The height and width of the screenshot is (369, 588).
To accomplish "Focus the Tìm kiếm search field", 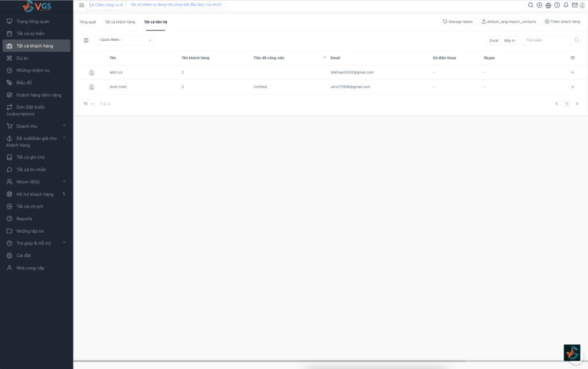I will (552, 40).
